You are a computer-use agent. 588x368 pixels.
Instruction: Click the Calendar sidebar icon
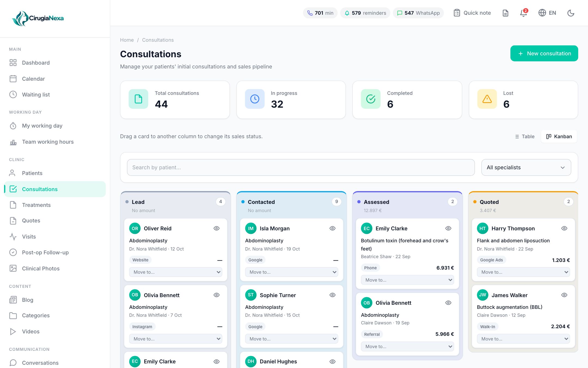click(x=13, y=79)
